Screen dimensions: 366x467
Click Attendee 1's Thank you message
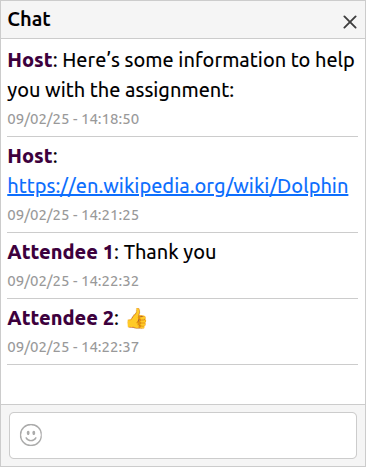click(x=170, y=252)
